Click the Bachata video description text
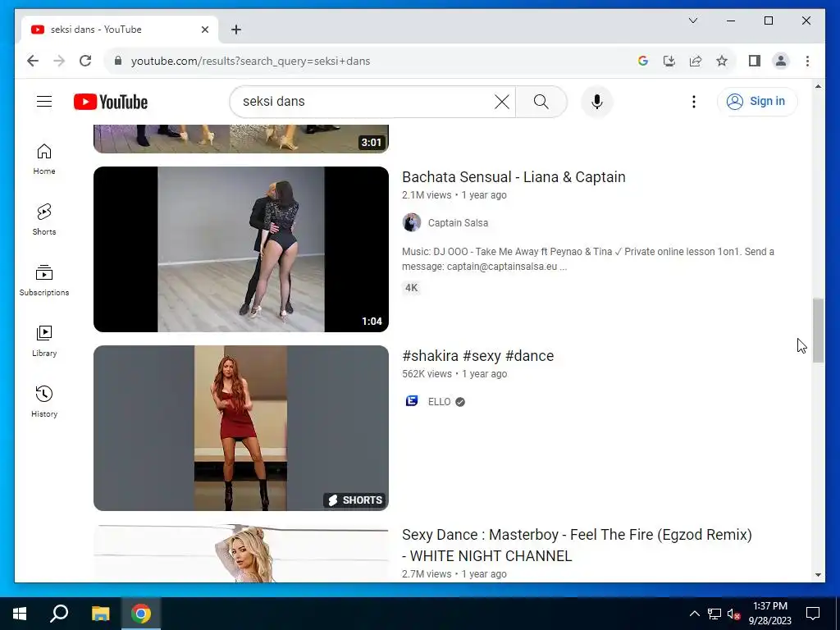The height and width of the screenshot is (630, 840). point(587,258)
